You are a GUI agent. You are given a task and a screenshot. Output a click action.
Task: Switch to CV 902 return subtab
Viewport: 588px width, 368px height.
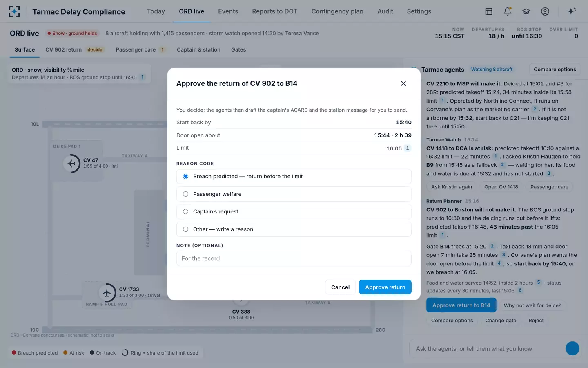click(x=75, y=50)
